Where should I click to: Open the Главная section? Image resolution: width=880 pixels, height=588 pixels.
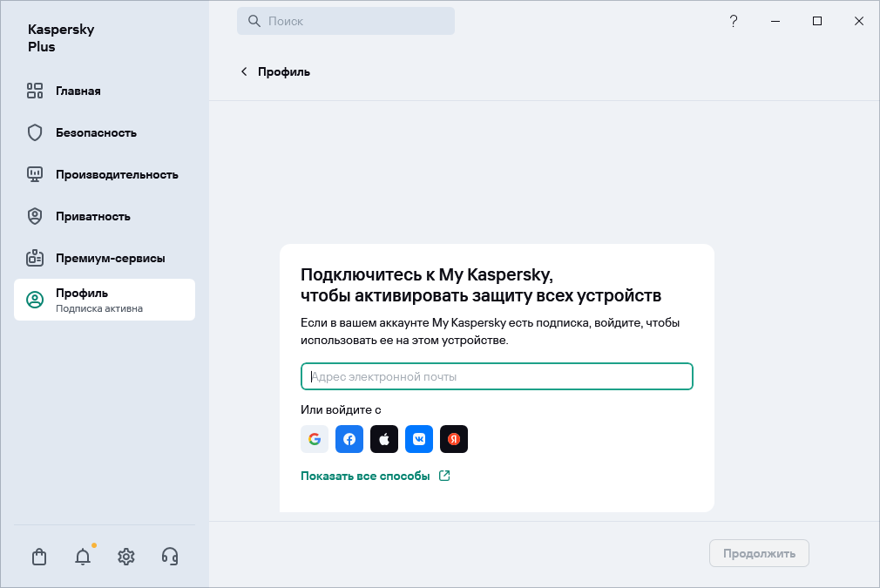pos(78,91)
